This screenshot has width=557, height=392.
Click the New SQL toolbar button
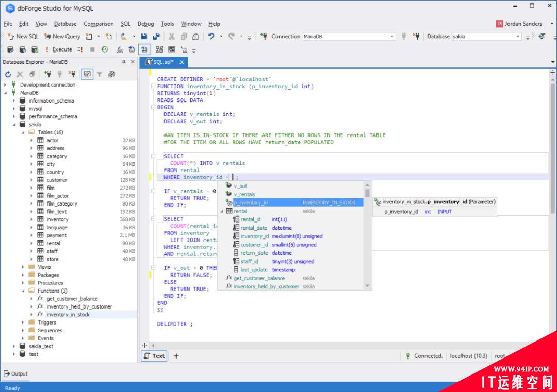point(23,36)
